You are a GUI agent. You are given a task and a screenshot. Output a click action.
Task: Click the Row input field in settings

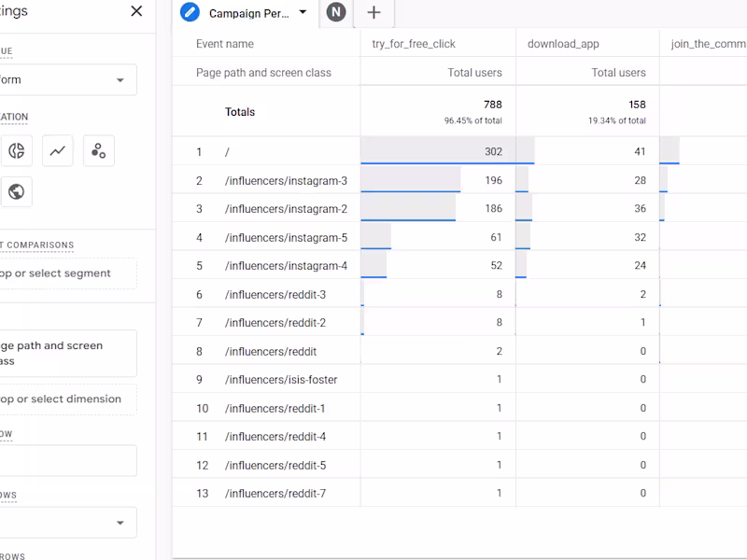(x=70, y=460)
